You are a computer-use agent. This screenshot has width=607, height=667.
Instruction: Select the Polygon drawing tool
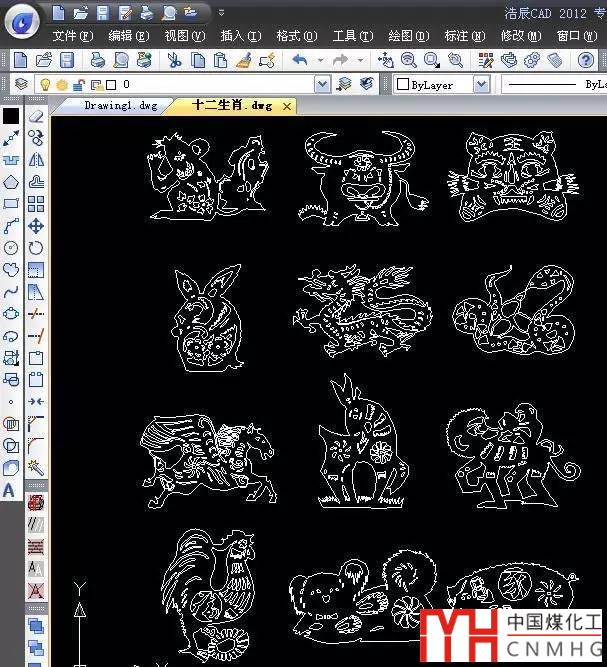tap(11, 182)
